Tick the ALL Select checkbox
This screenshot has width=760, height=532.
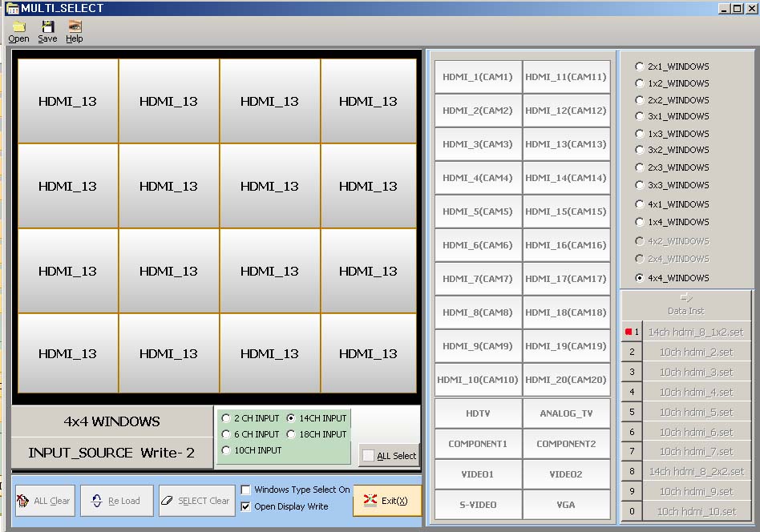(x=368, y=455)
